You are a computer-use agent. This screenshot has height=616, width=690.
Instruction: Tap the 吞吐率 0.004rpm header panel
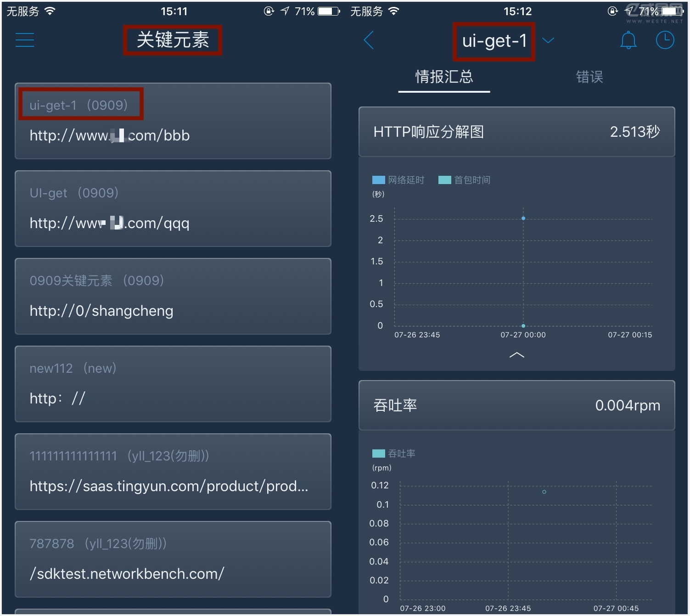click(x=516, y=405)
